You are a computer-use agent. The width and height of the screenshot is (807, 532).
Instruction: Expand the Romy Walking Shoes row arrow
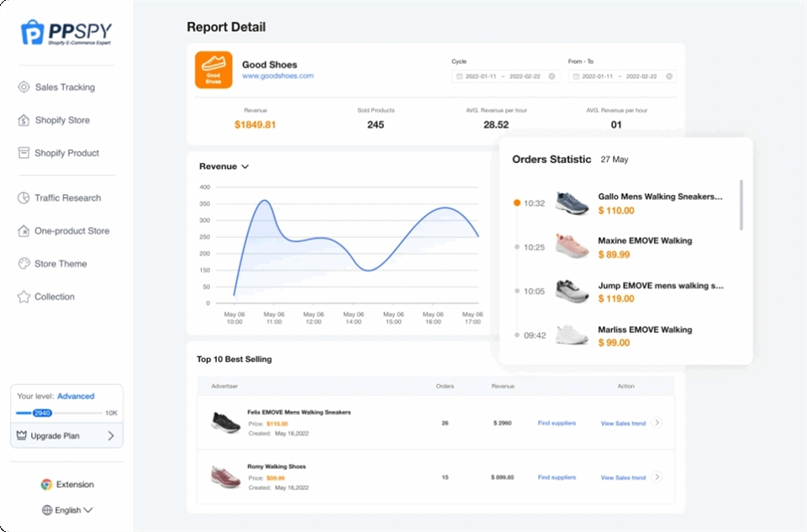[x=657, y=477]
